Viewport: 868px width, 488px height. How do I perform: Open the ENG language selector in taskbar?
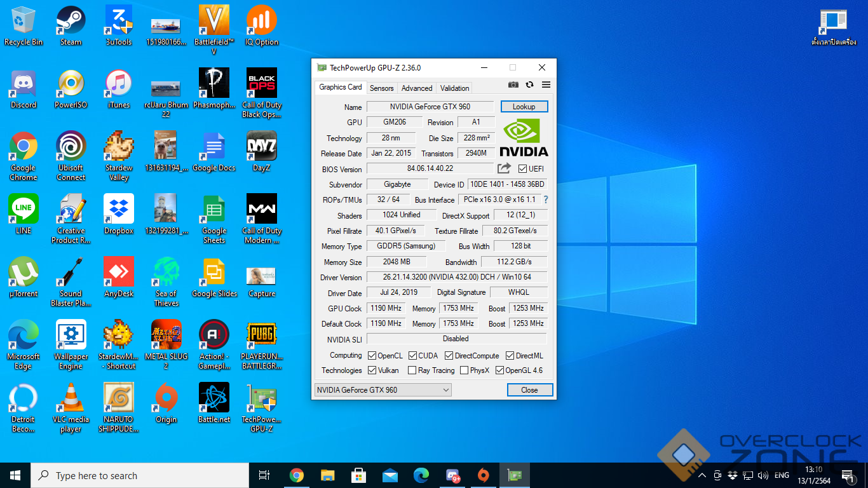coord(782,475)
